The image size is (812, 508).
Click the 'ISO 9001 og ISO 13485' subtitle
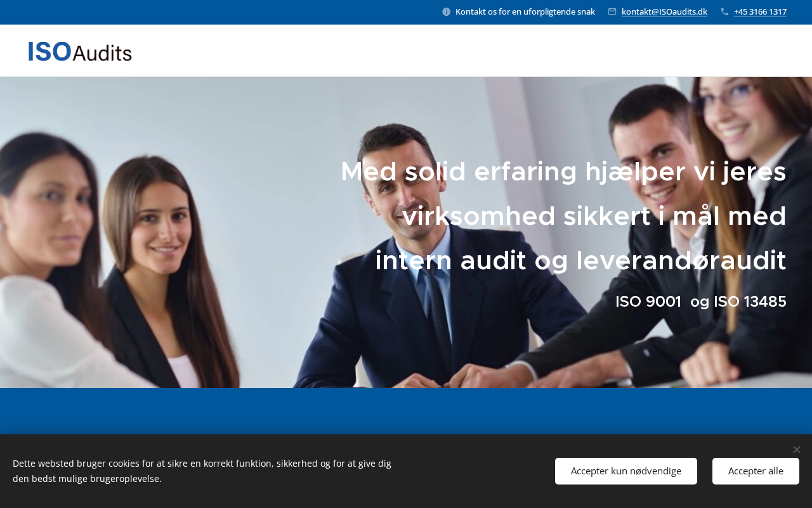(701, 302)
